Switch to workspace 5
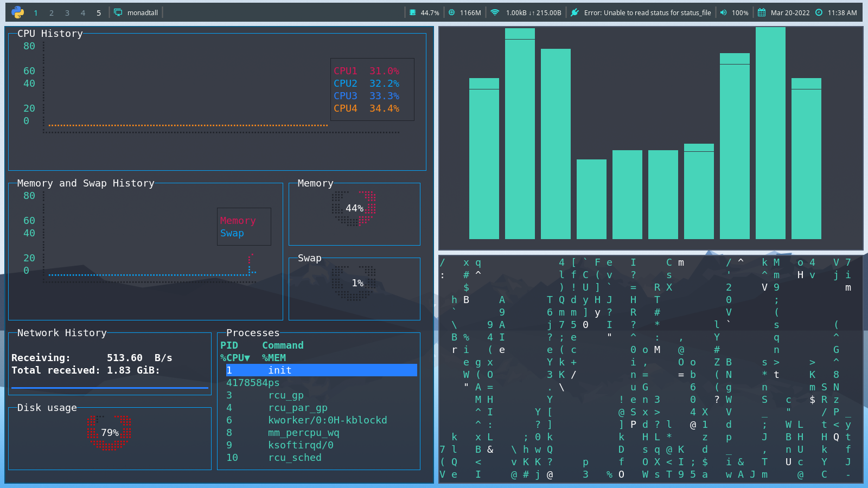The image size is (868, 488). 98,12
